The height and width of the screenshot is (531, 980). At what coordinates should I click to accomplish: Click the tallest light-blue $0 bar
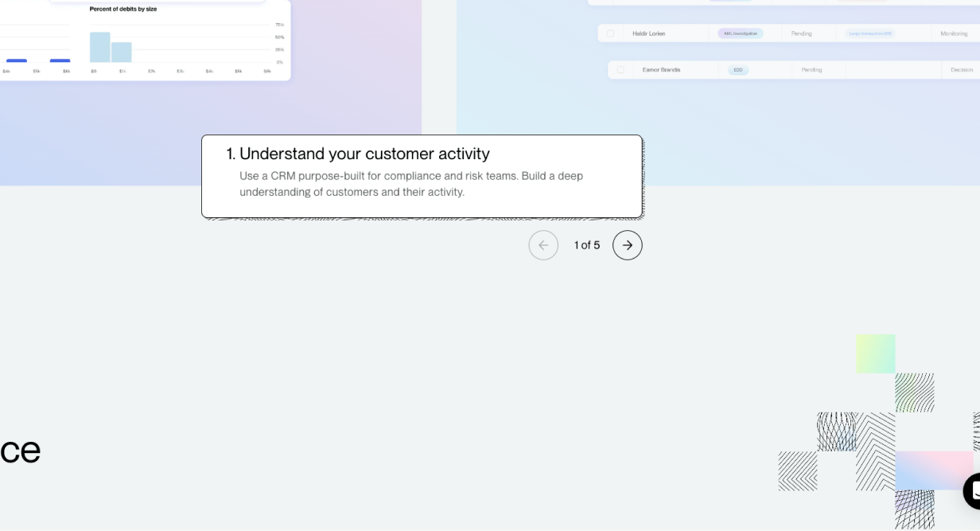(99, 47)
